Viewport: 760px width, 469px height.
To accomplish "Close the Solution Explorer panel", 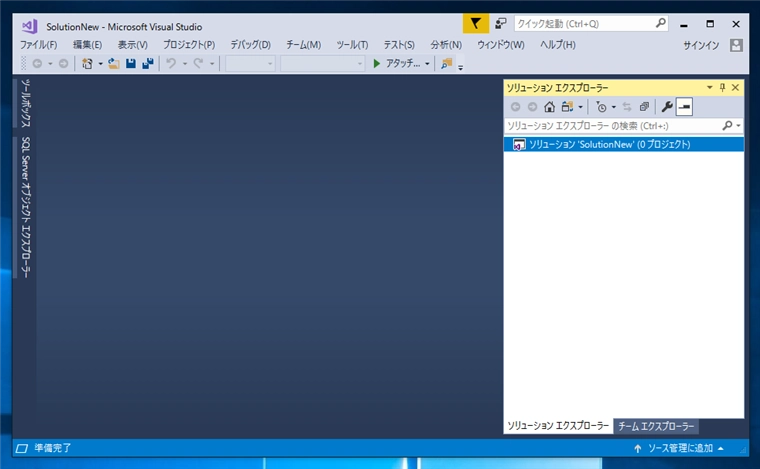I will point(735,87).
